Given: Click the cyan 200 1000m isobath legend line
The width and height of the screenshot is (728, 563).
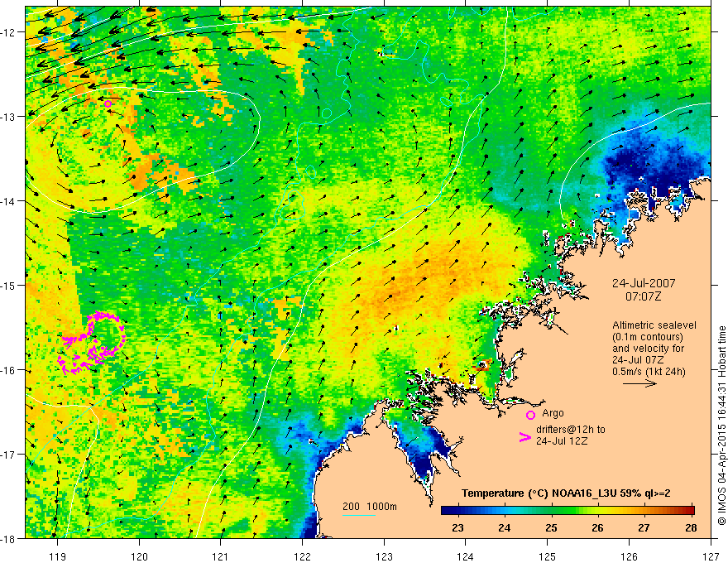Looking at the screenshot, I should pos(359,515).
